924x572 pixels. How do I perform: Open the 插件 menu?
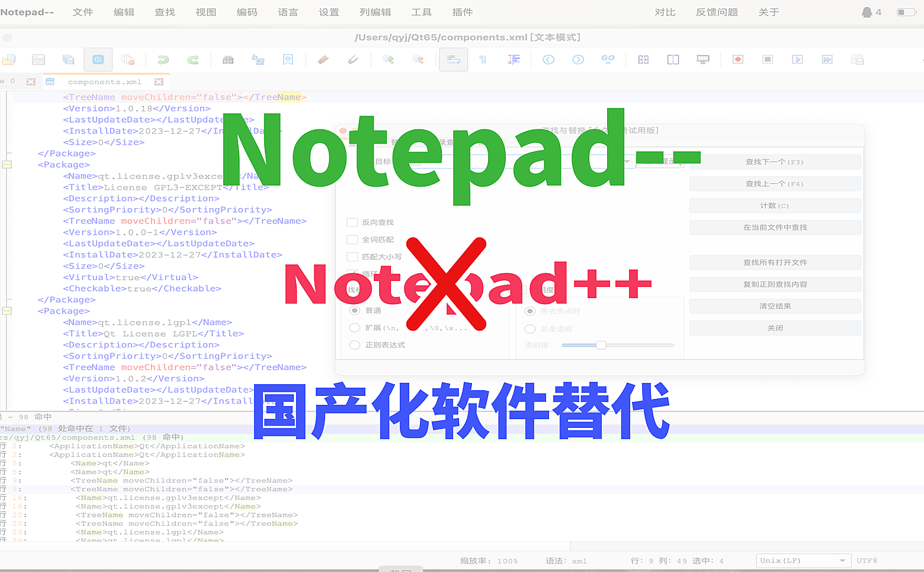(x=462, y=12)
